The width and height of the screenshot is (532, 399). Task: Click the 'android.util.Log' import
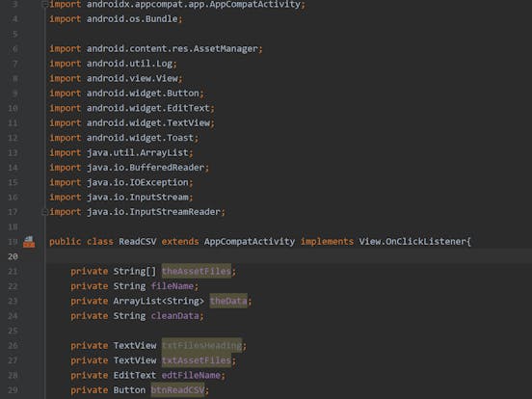point(129,64)
